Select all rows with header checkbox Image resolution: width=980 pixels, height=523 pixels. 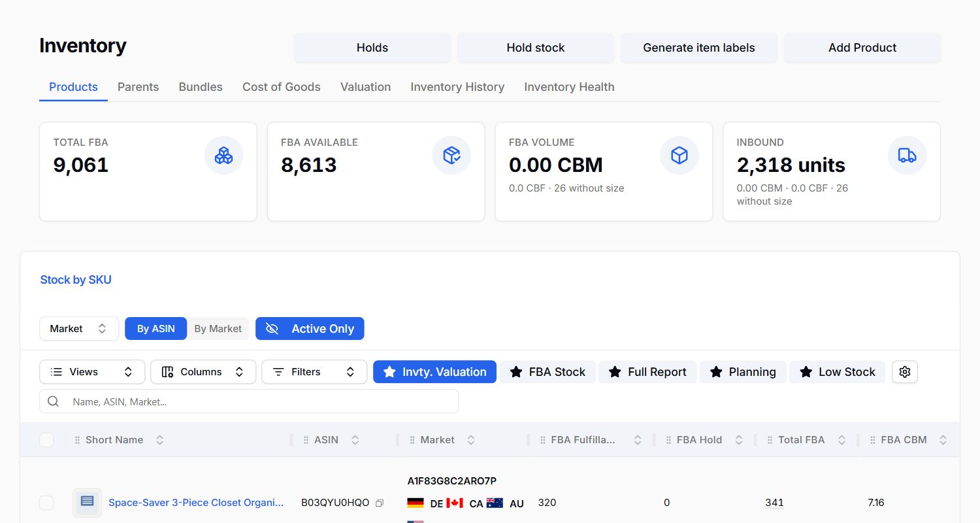point(46,440)
